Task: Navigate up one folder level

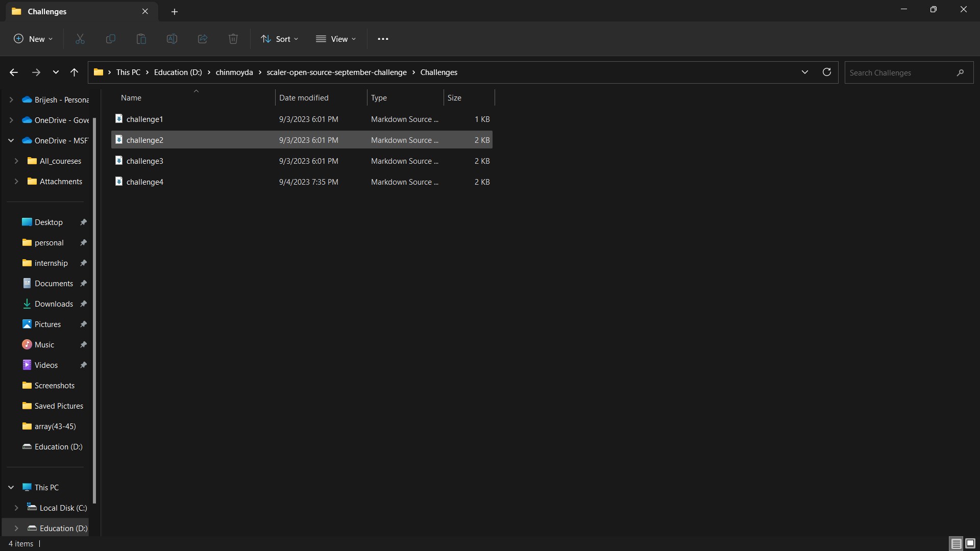Action: [x=74, y=72]
